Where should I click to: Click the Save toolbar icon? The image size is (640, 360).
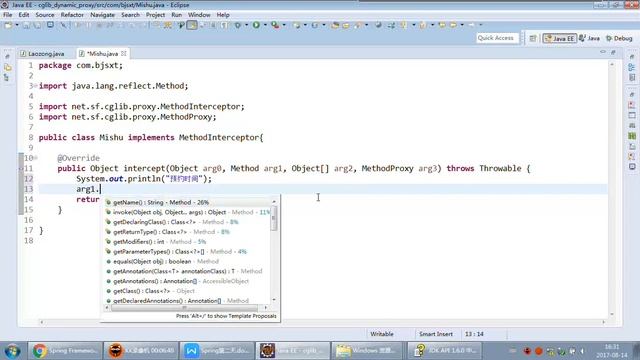click(26, 25)
